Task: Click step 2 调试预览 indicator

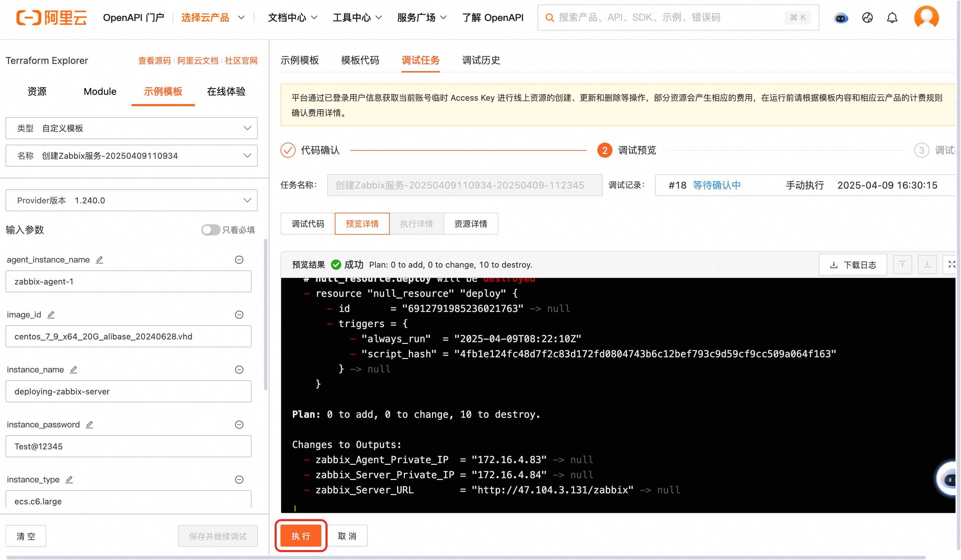Action: point(605,150)
